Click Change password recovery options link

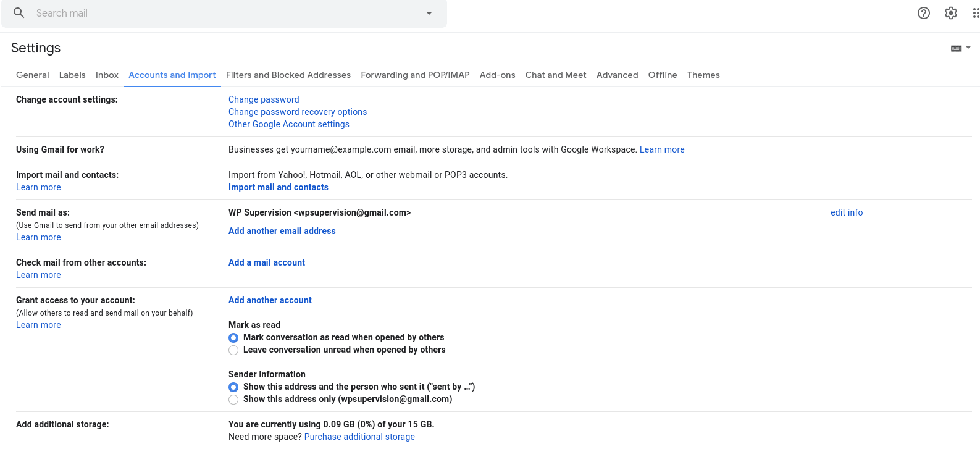click(298, 112)
